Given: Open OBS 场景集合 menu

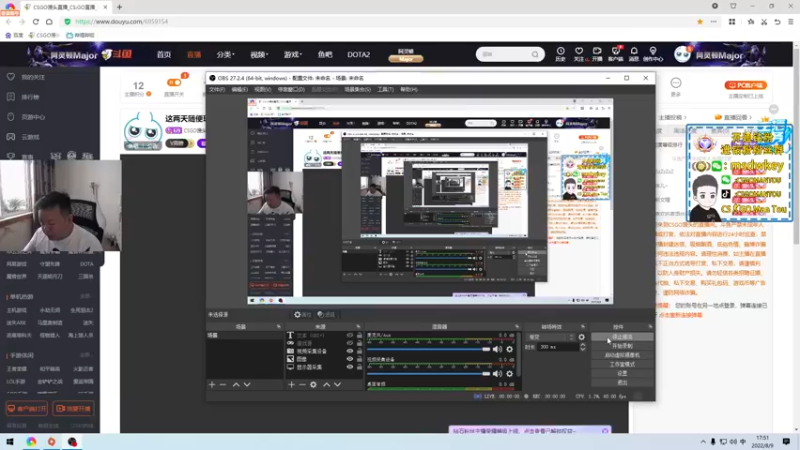Looking at the screenshot, I should 357,89.
